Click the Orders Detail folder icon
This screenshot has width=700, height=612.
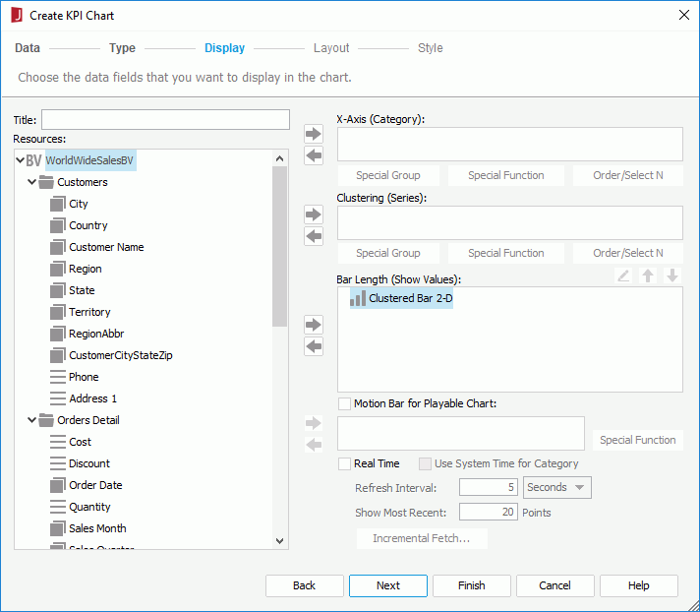point(46,420)
